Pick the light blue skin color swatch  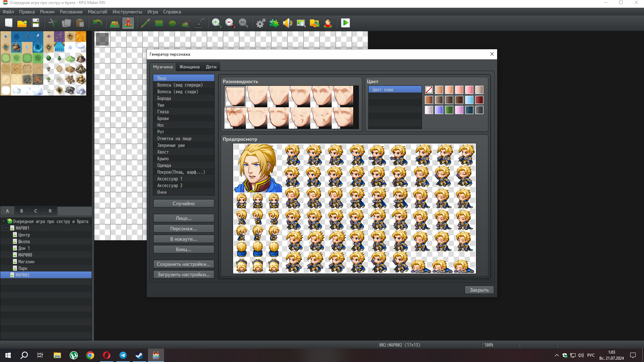469,100
